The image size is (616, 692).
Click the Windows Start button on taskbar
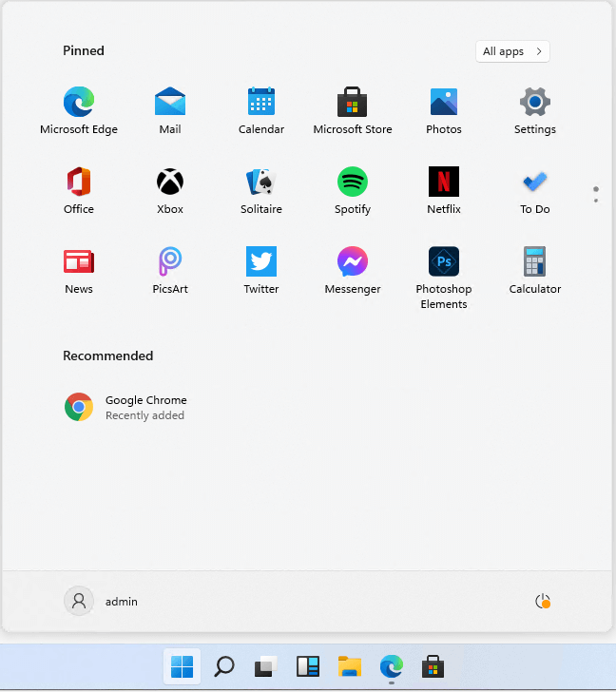[x=182, y=666]
